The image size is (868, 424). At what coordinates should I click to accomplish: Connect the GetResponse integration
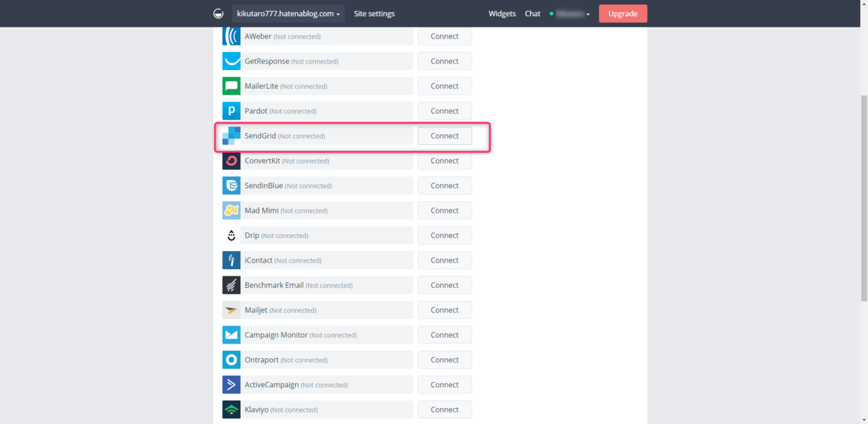coord(445,61)
